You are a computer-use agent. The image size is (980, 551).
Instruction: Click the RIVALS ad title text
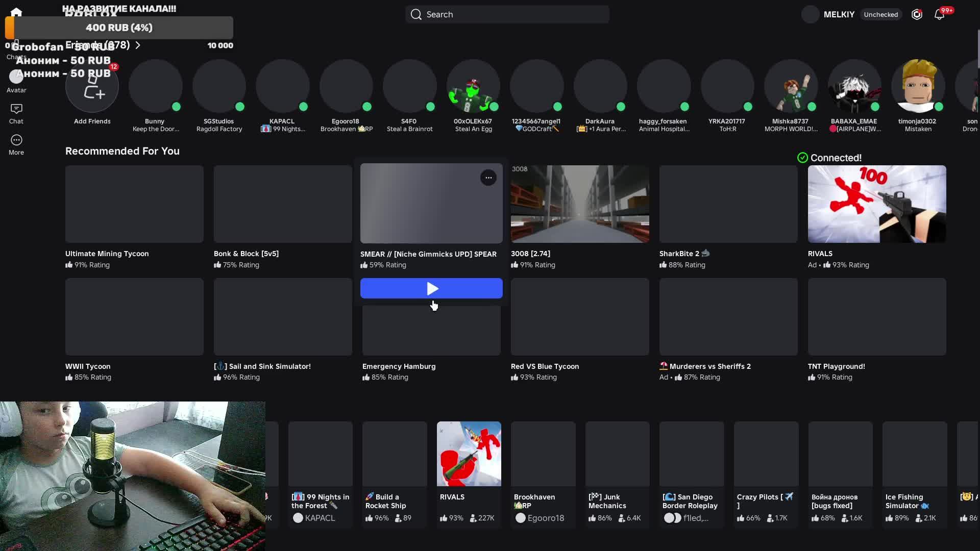[820, 254]
